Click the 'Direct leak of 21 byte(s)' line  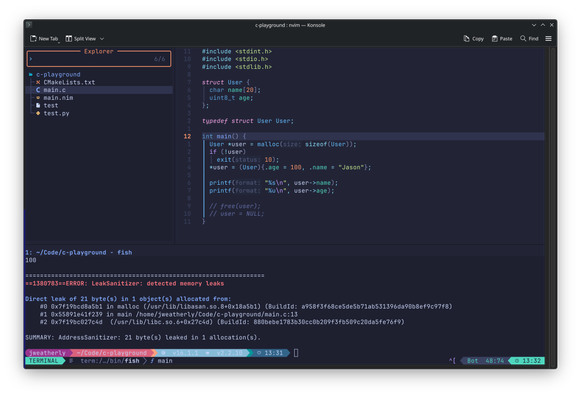128,299
